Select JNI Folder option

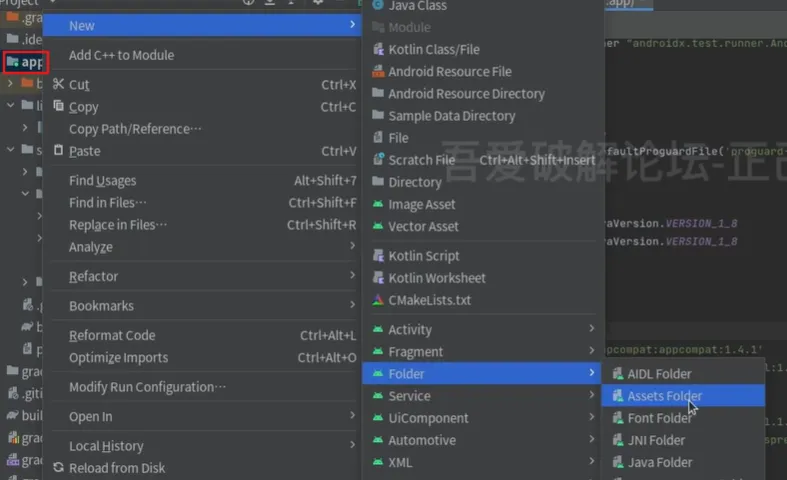[656, 440]
